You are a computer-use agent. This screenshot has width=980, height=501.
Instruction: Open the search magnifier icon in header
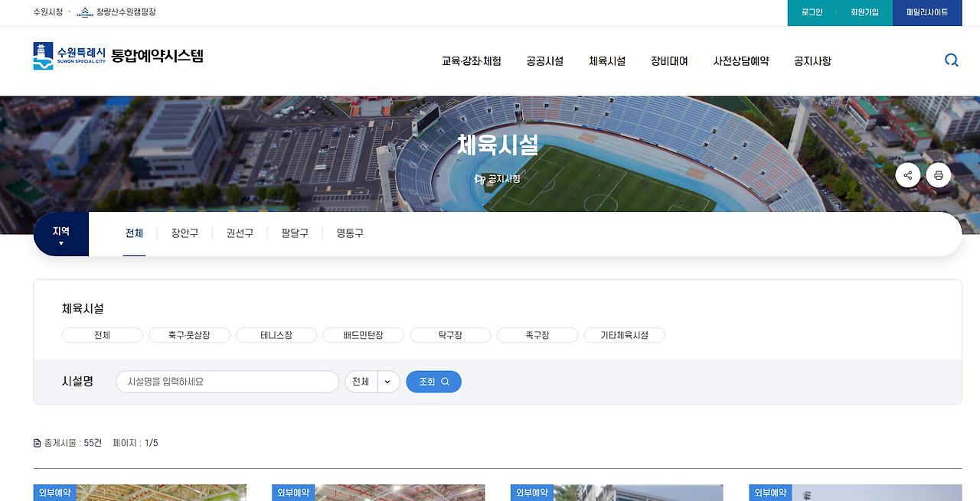[x=952, y=60]
